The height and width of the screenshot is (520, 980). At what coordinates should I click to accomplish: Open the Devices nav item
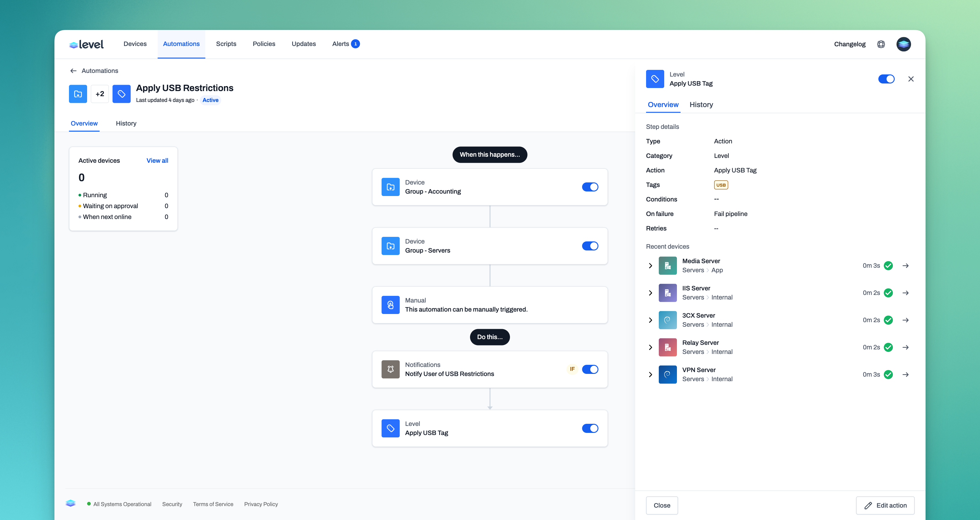pyautogui.click(x=135, y=44)
